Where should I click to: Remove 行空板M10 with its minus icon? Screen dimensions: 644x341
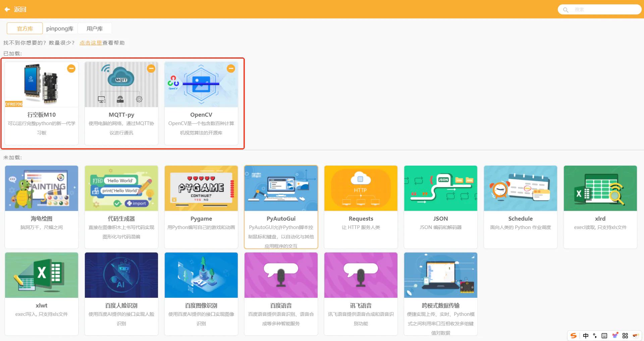pyautogui.click(x=71, y=68)
